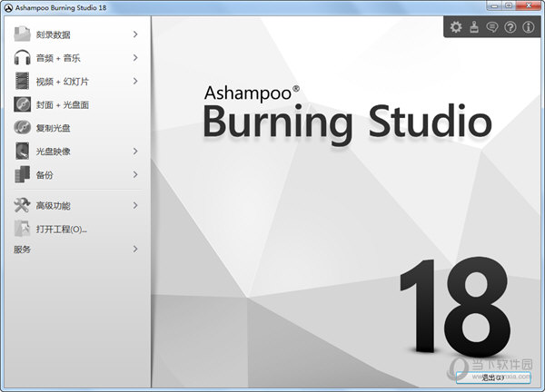545x392 pixels.
Task: Show program info via the 'i' icon
Action: coord(529,27)
